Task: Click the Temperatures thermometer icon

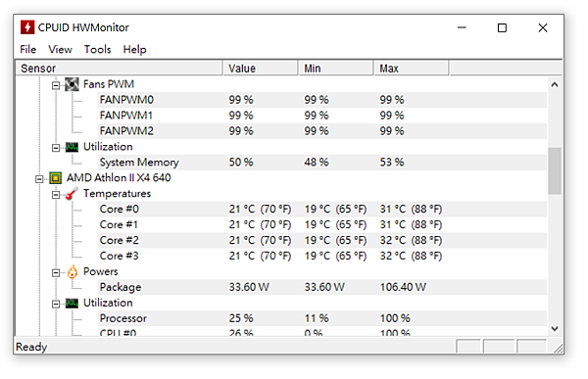Action: pos(72,194)
